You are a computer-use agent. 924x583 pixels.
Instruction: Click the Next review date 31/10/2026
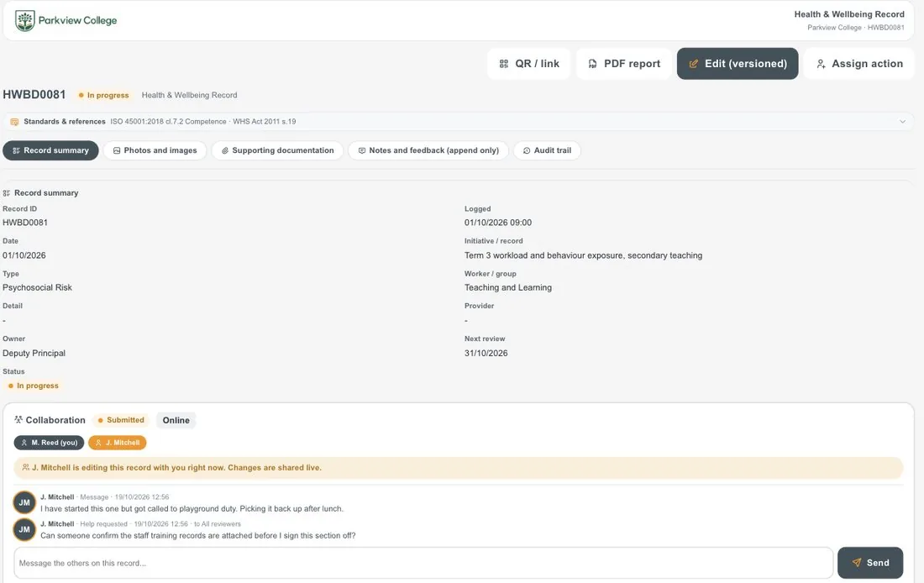[x=486, y=353]
